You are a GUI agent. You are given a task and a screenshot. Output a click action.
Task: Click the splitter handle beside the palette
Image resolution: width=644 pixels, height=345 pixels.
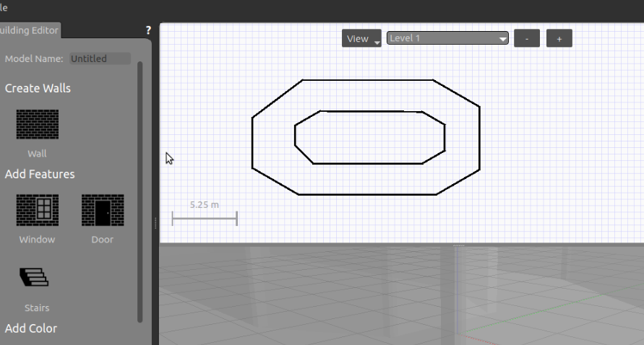coord(155,223)
